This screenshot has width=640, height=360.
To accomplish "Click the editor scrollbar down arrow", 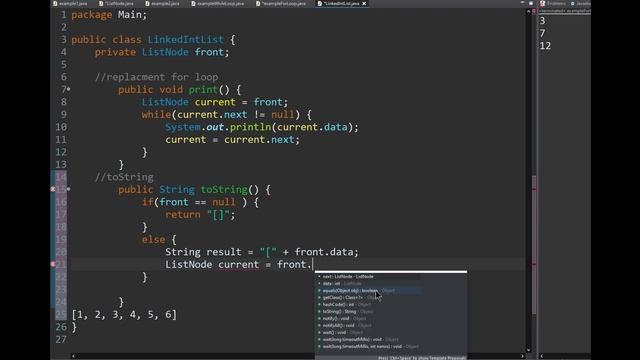I will [529, 350].
